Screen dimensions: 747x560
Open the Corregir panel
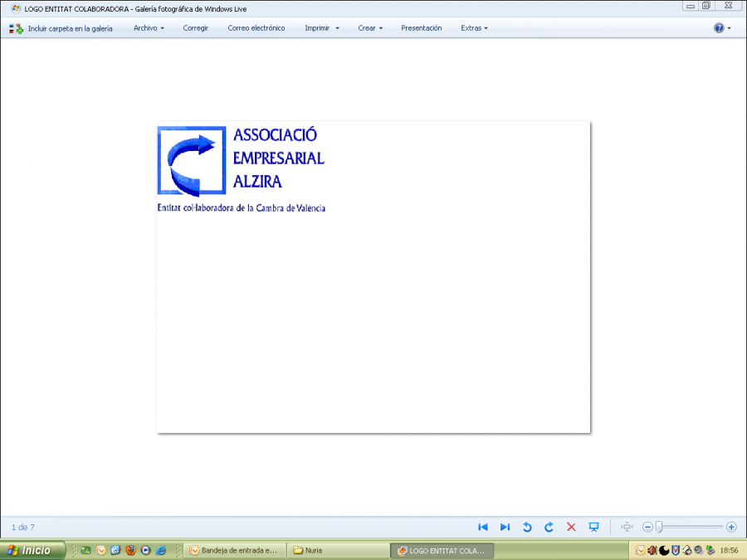coord(195,28)
